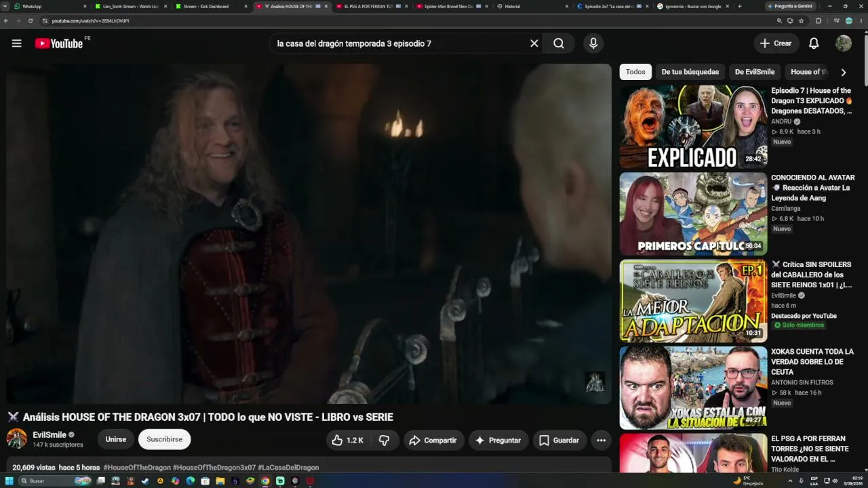Run search with the magnifier button
Viewport: 868px width, 488px height.
click(559, 43)
